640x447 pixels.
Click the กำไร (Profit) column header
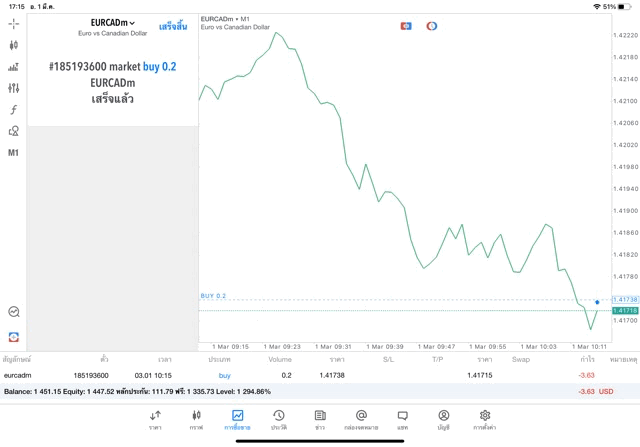[x=587, y=359]
